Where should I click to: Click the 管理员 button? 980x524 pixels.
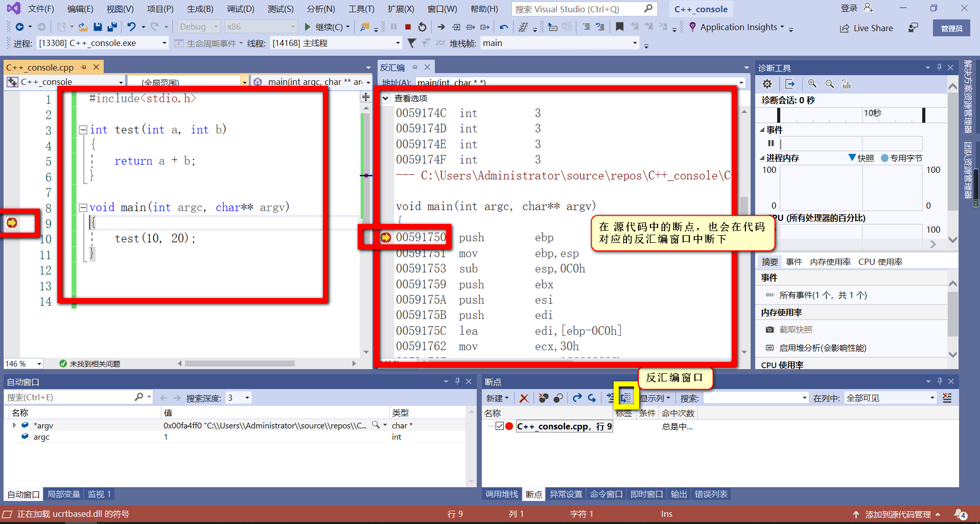pyautogui.click(x=951, y=28)
